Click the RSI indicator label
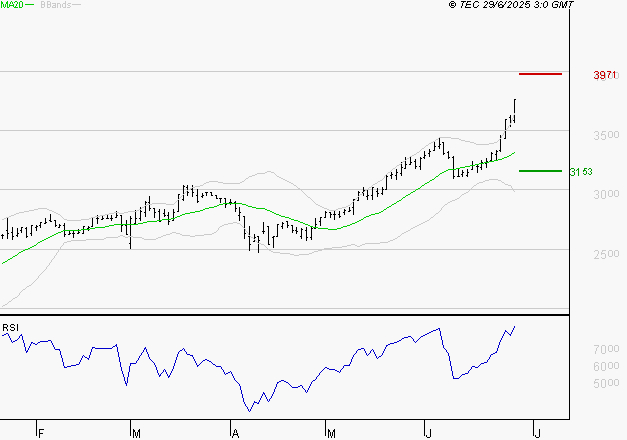Image resolution: width=627 pixels, height=440 pixels. pos(11,327)
